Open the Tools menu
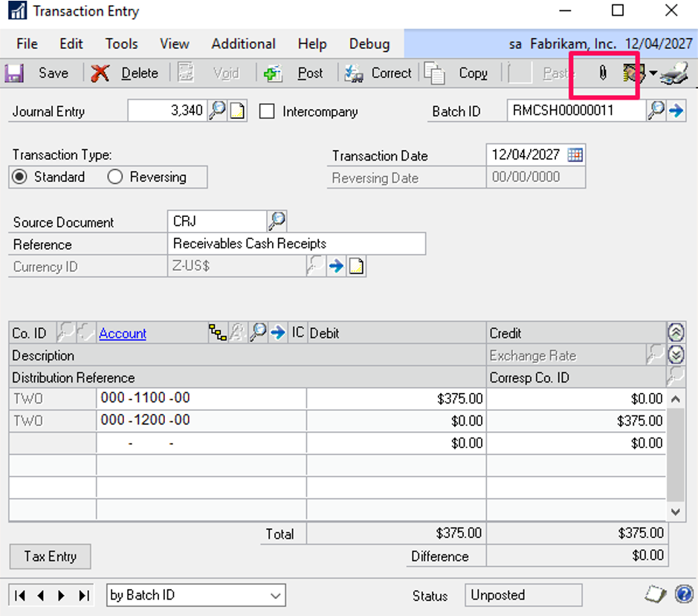 (x=121, y=44)
